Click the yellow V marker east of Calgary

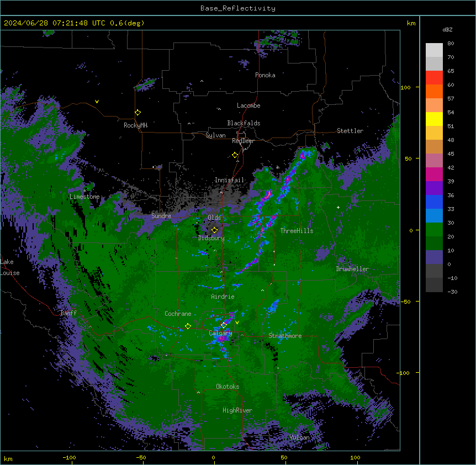coord(237,323)
